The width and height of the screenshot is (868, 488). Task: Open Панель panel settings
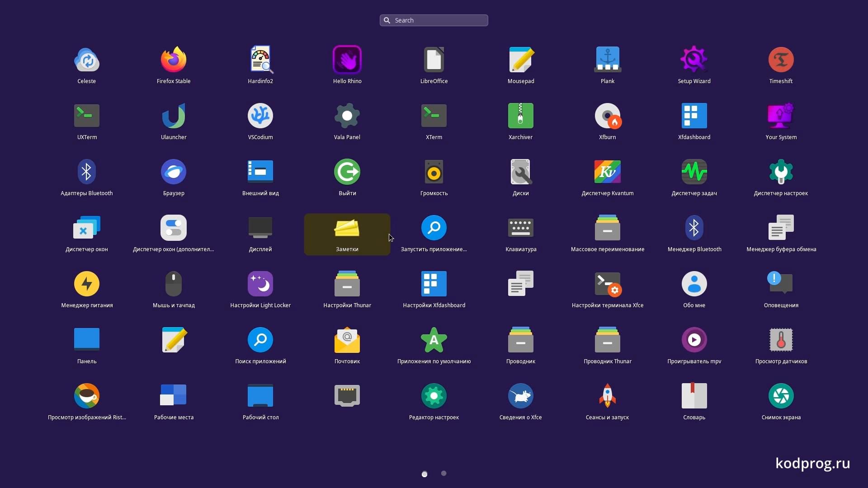coord(87,340)
